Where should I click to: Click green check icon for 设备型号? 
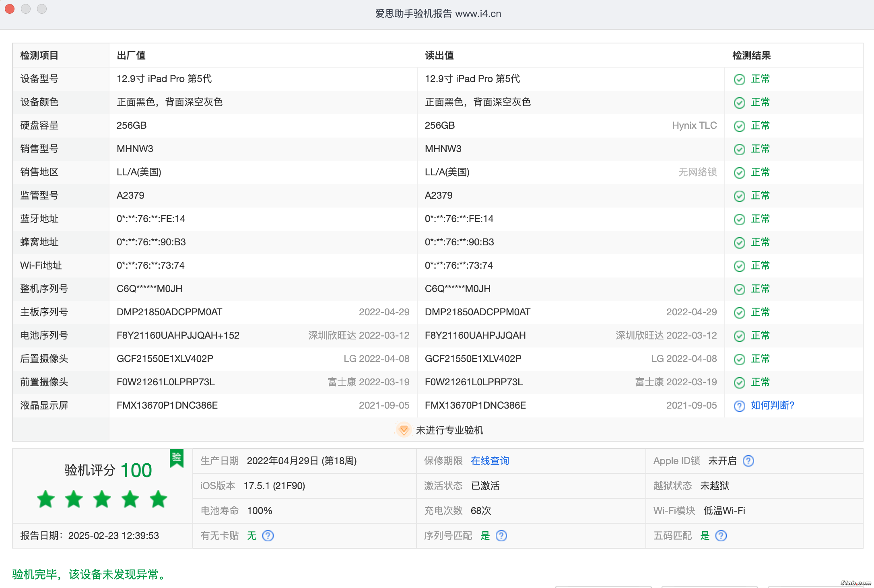point(739,79)
